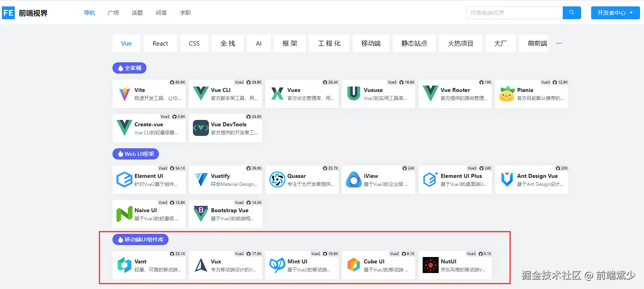Select the CSS category tab
This screenshot has width=644, height=289.
(x=194, y=43)
